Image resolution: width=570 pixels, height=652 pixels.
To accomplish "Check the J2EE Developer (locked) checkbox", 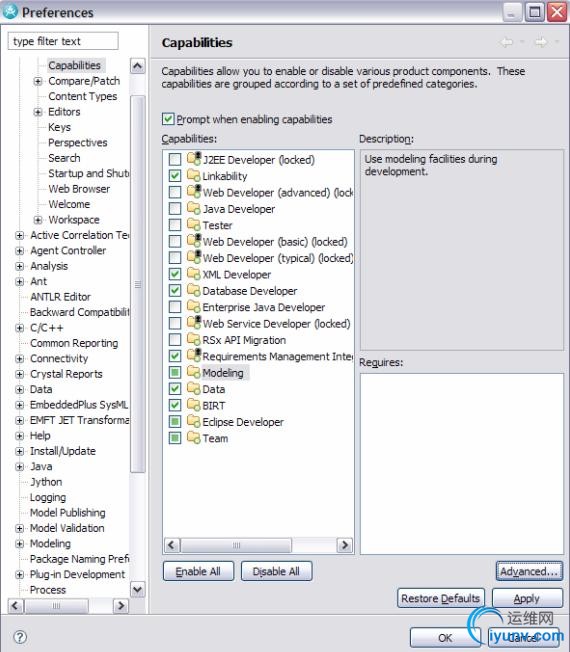I will pos(175,159).
